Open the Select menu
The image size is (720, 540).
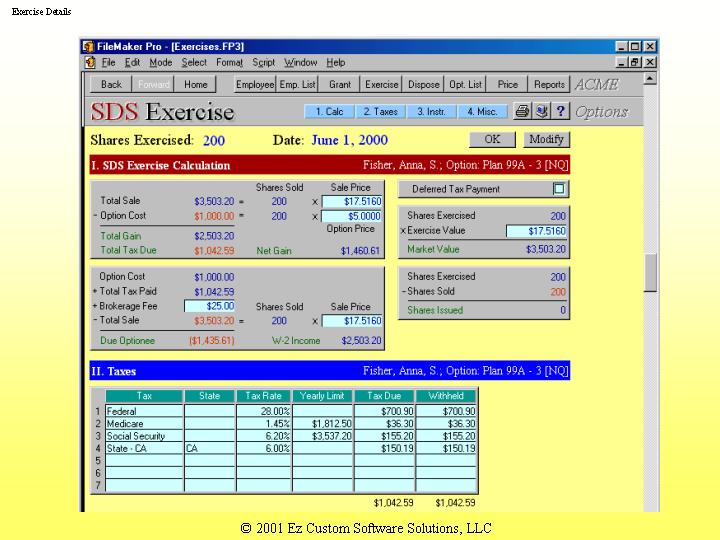(x=194, y=62)
